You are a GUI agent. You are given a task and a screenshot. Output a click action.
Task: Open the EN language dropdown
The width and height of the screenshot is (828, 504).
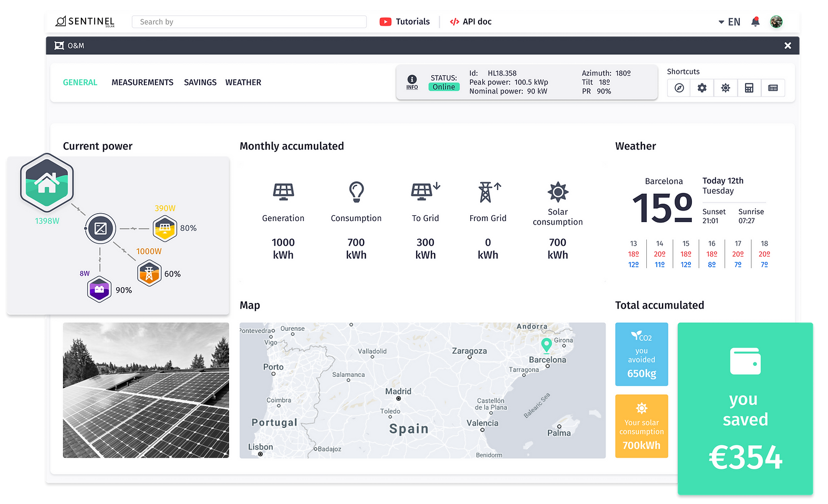click(x=729, y=22)
